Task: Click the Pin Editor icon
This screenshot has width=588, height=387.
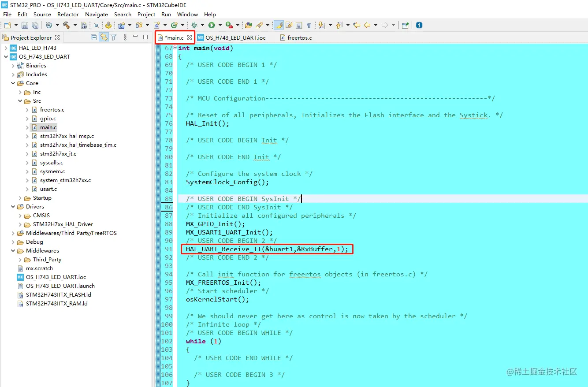Action: click(405, 25)
